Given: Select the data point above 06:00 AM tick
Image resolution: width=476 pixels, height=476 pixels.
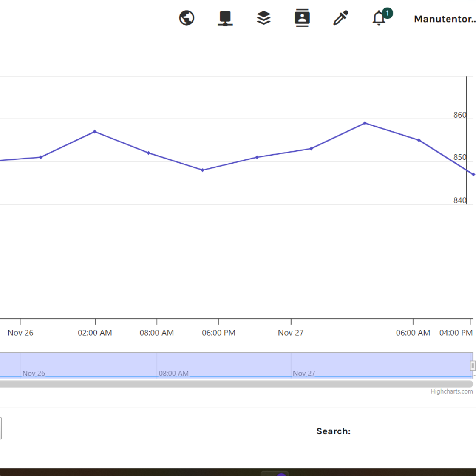Looking at the screenshot, I should 419,140.
